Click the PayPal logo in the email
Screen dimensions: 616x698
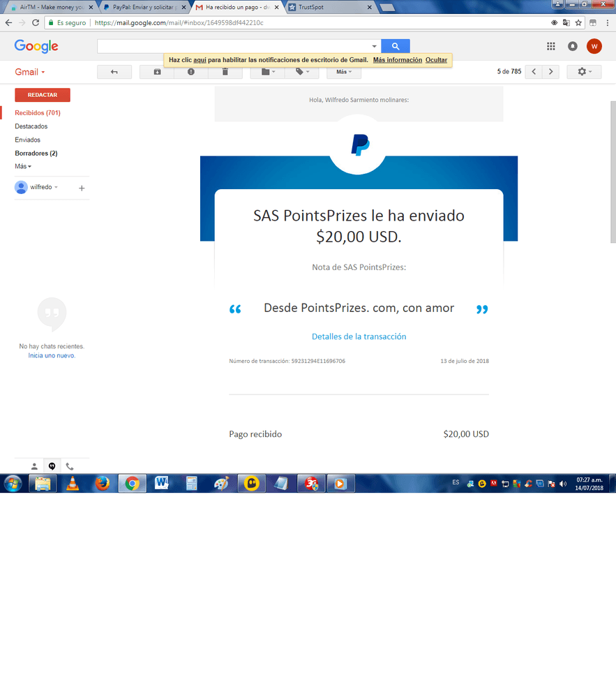pos(360,144)
